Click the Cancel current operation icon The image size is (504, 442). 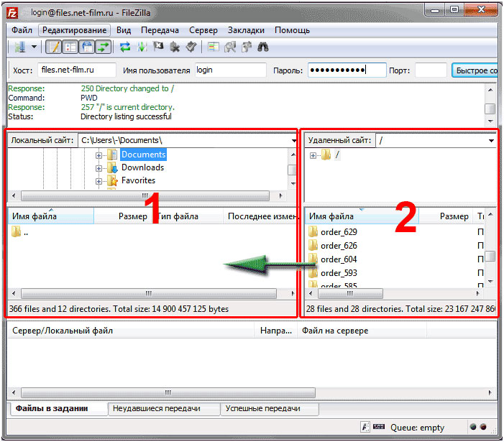pyautogui.click(x=157, y=47)
